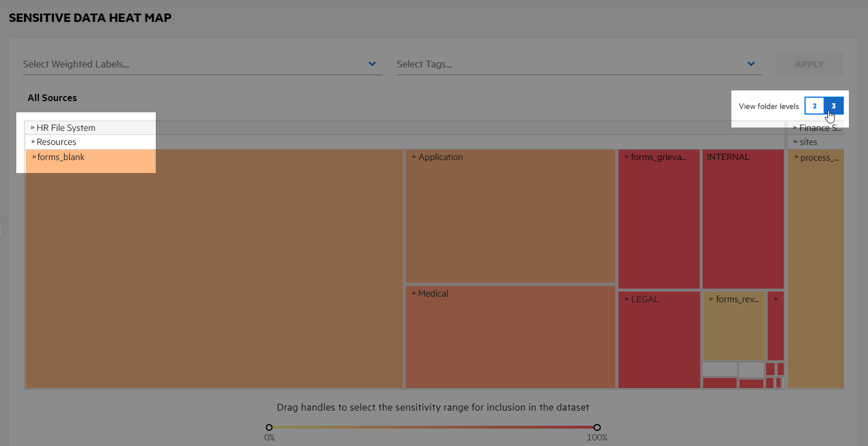Viewport: 868px width, 446px height.
Task: Click the 0% sensitivity slider handle
Action: click(269, 427)
